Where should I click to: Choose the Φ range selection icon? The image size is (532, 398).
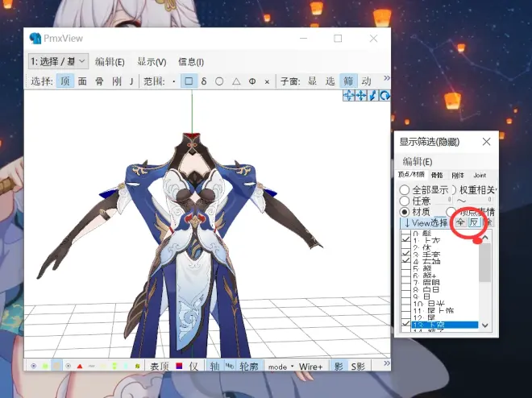[252, 81]
